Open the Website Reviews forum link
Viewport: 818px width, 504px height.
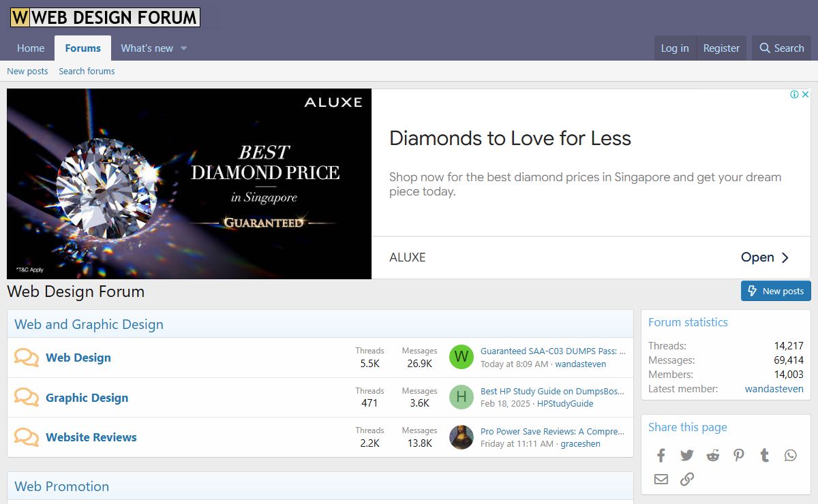click(x=91, y=437)
